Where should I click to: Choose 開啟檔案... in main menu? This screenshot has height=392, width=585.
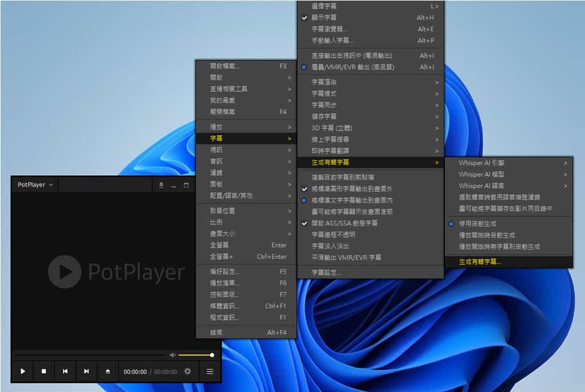(246, 66)
